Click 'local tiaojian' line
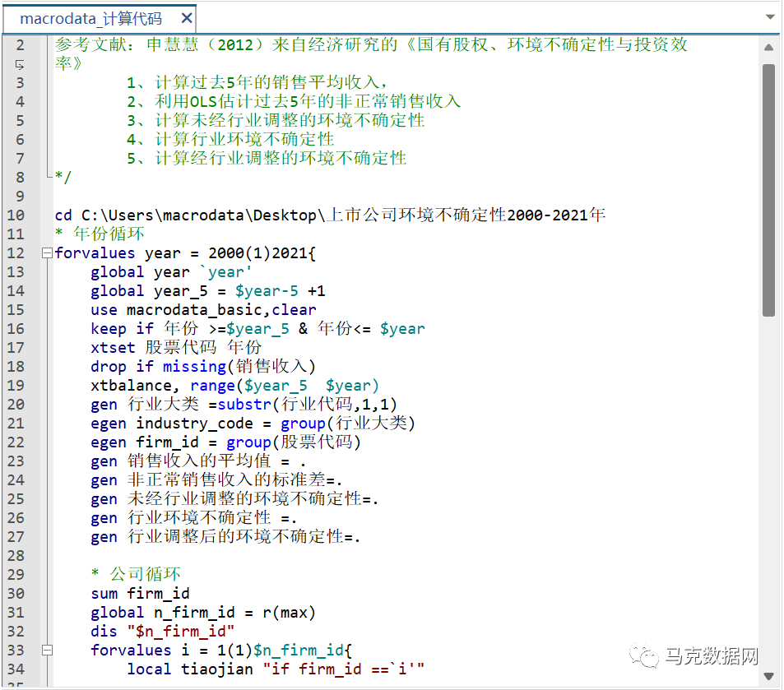This screenshot has height=690, width=784. (276, 669)
